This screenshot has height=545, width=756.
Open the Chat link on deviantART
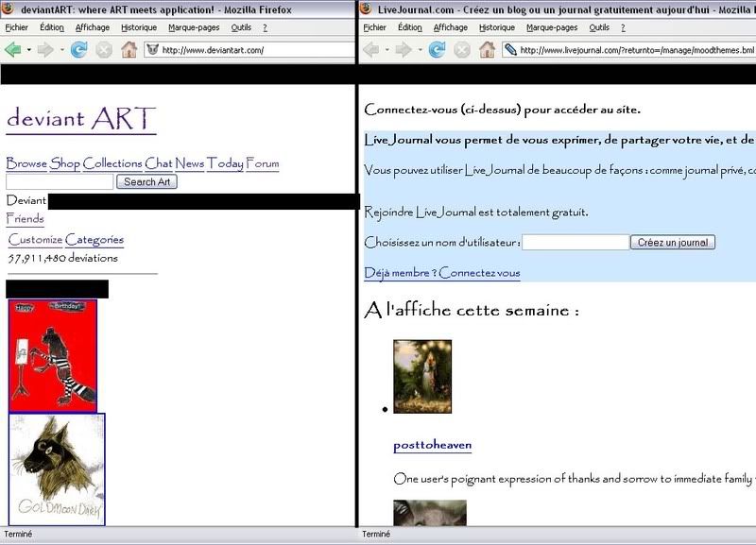coord(159,163)
